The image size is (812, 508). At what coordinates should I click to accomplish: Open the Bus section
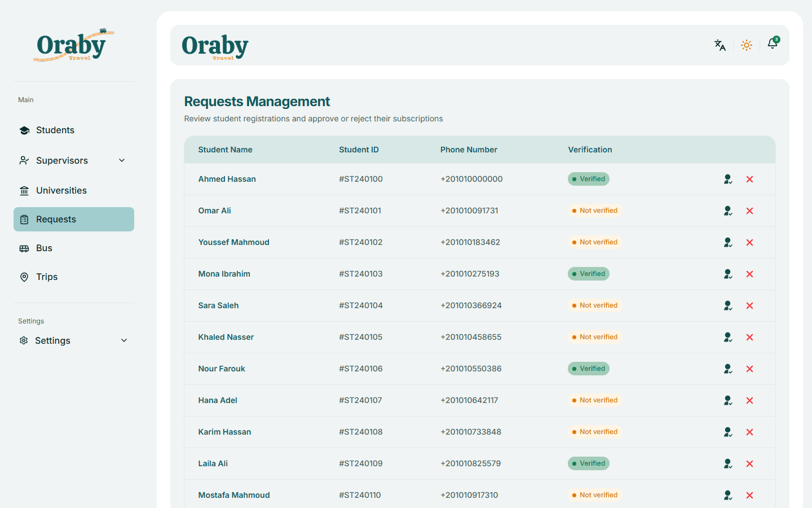pos(74,248)
